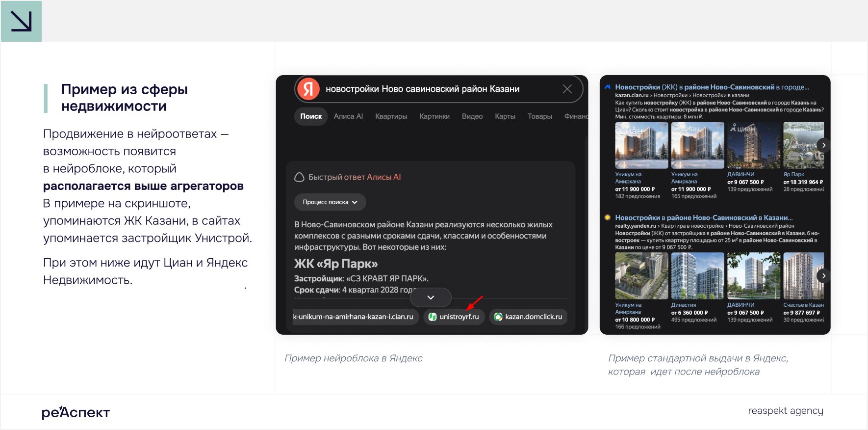The image size is (868, 430).
Task: Click the 182 предложения count
Action: tap(638, 196)
